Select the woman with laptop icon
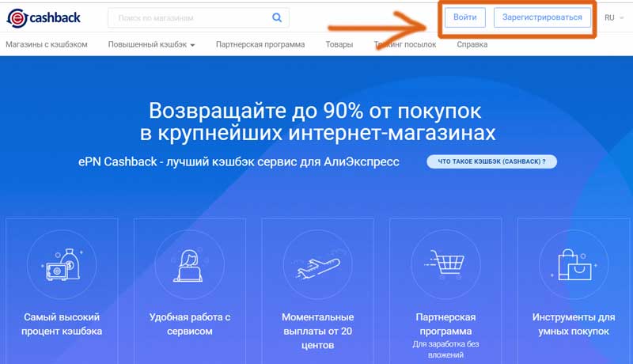This screenshot has height=364, width=633. tap(189, 266)
